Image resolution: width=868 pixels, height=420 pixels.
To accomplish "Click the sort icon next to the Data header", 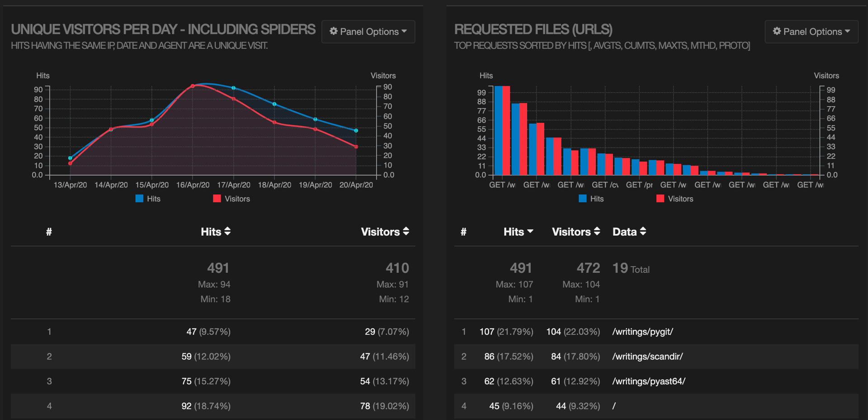I will tap(643, 232).
